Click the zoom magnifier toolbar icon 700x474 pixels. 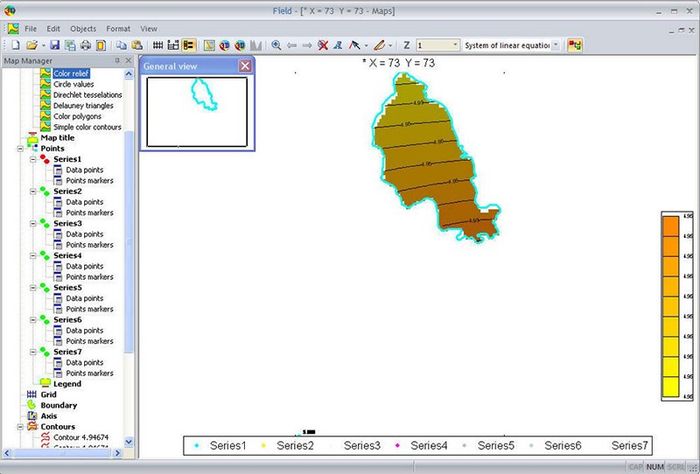(276, 45)
